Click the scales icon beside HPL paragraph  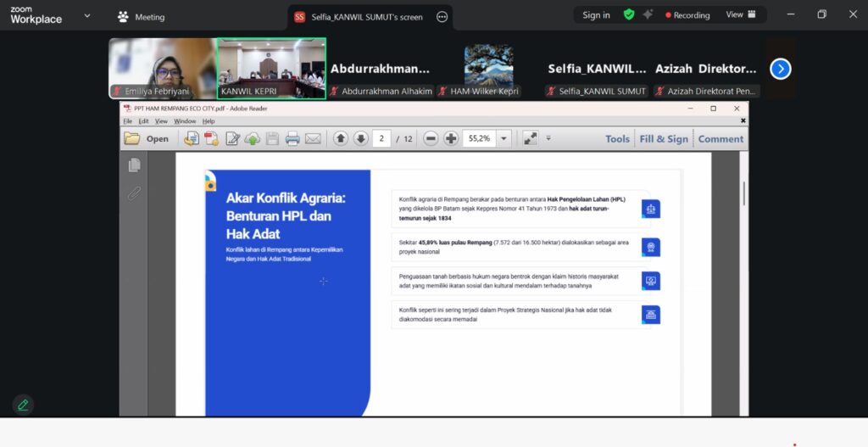pos(651,209)
